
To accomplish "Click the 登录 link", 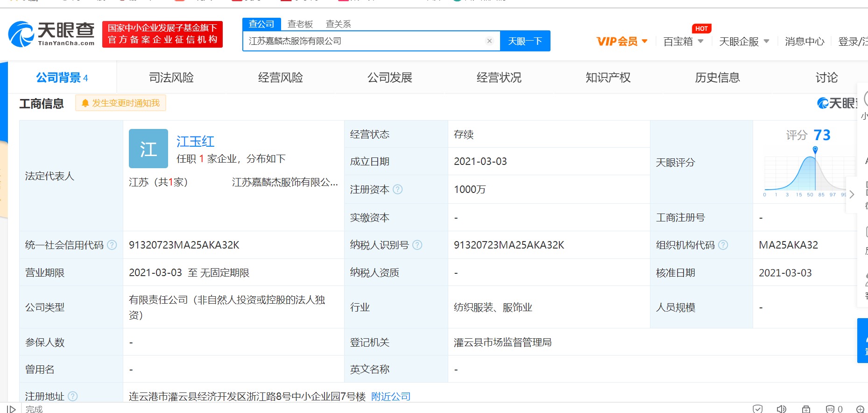I will [849, 42].
